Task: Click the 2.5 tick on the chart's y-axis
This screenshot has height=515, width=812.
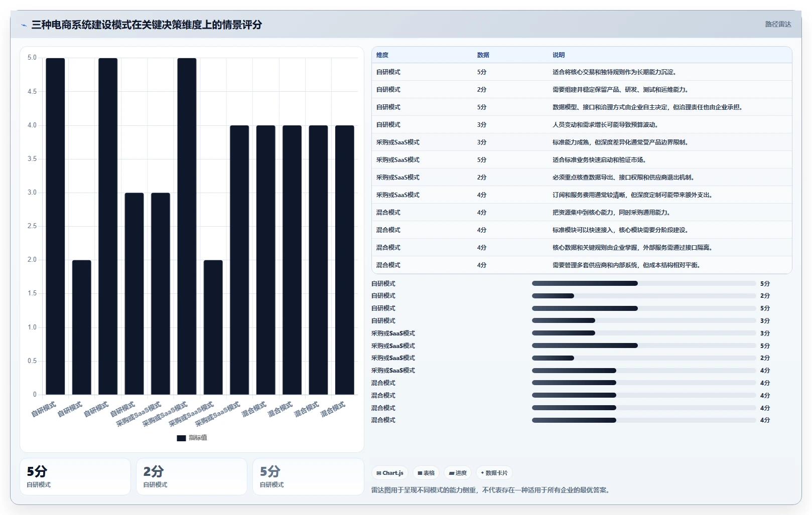Action: pyautogui.click(x=32, y=226)
